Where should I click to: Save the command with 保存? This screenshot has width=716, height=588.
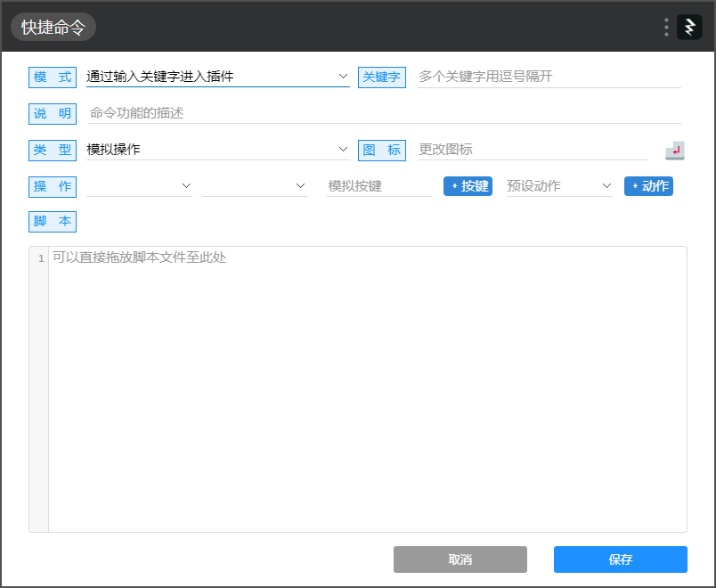620,559
